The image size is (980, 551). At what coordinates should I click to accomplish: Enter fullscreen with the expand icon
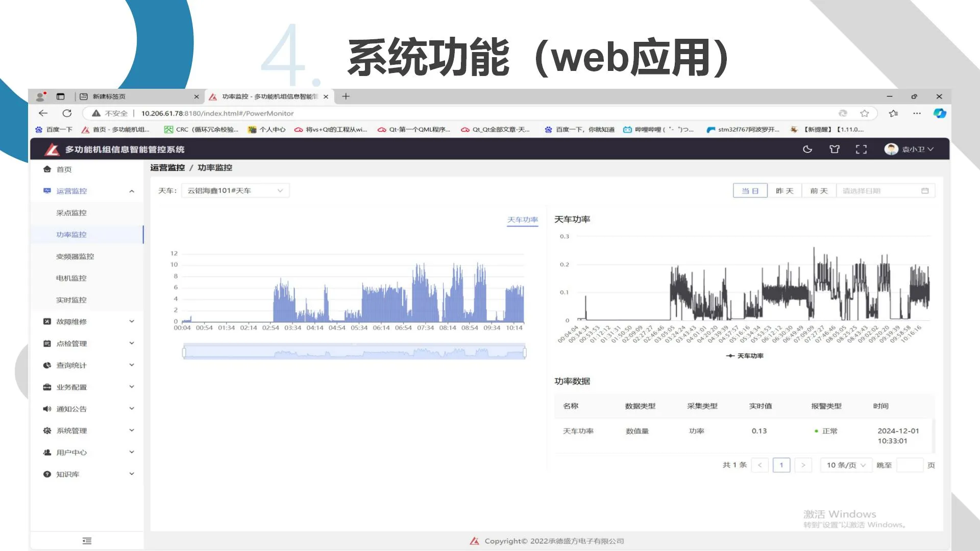tap(861, 149)
